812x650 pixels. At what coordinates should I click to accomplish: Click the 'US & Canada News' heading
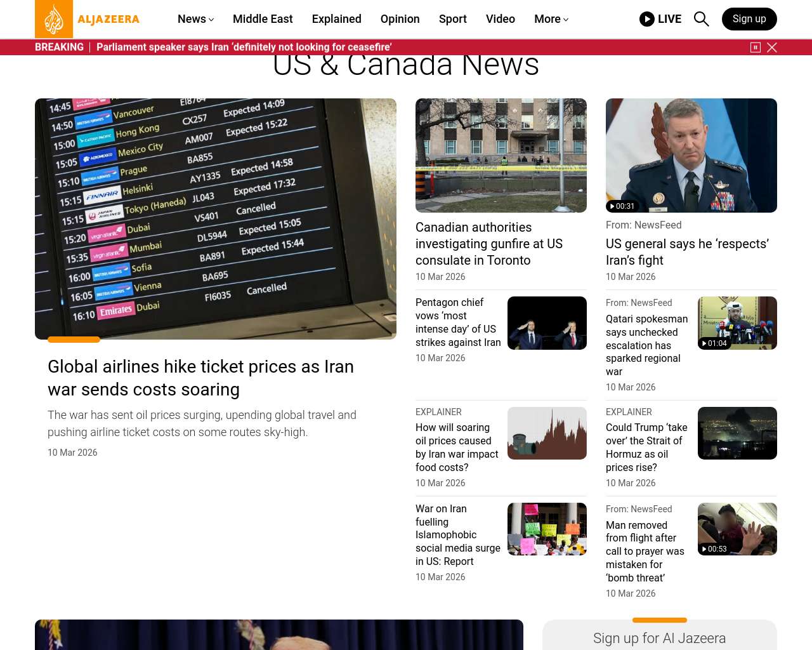point(406,65)
